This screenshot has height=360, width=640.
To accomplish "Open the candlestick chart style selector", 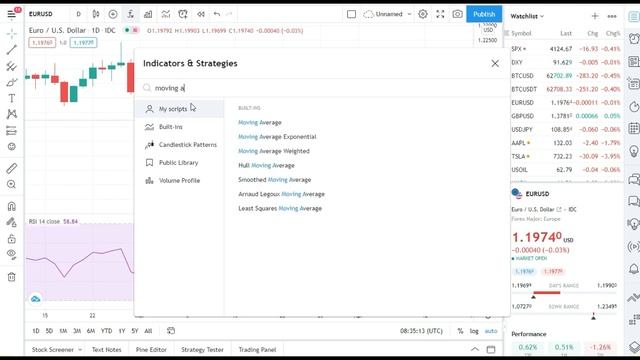I will click(96, 14).
